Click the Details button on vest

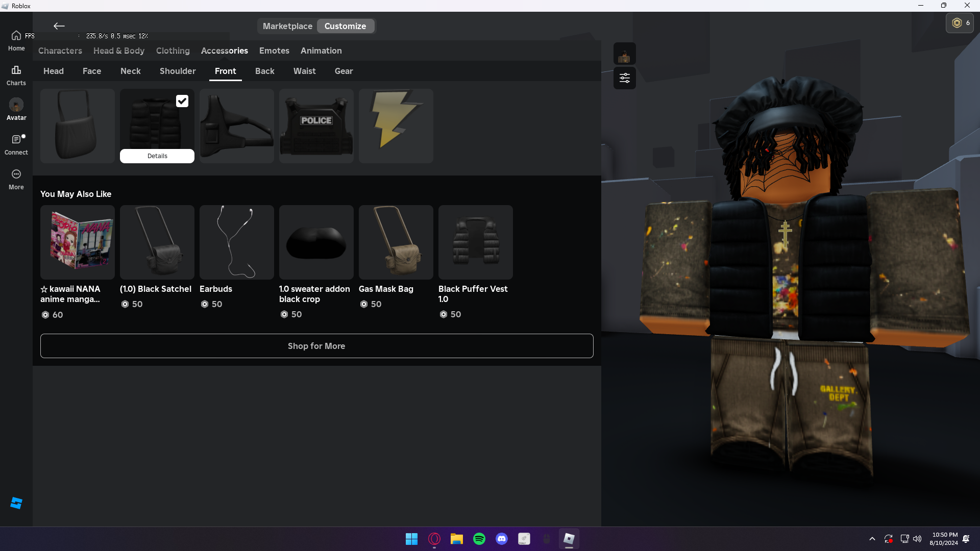pos(157,156)
